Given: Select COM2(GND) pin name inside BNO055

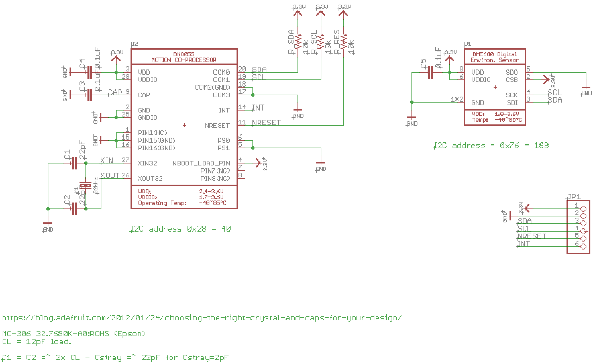Looking at the screenshot, I should tap(212, 87).
